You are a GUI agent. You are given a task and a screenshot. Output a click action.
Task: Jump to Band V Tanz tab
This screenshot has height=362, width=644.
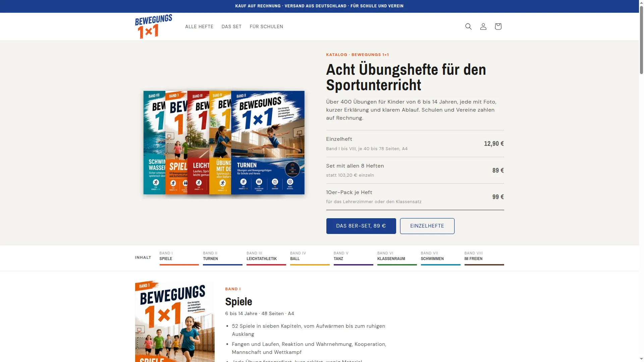[x=354, y=258]
